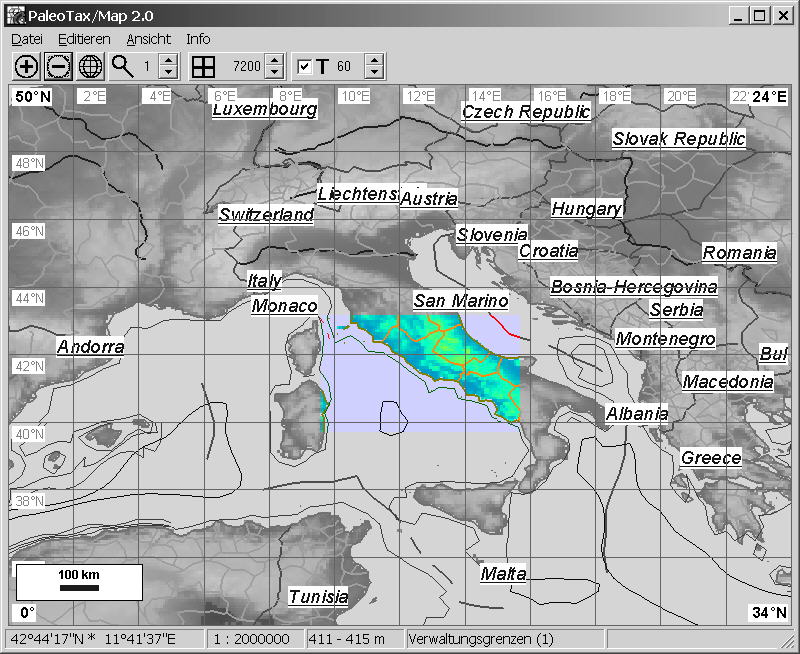The height and width of the screenshot is (654, 800).
Task: Maximize the PaleoTax/Map window
Action: point(761,15)
